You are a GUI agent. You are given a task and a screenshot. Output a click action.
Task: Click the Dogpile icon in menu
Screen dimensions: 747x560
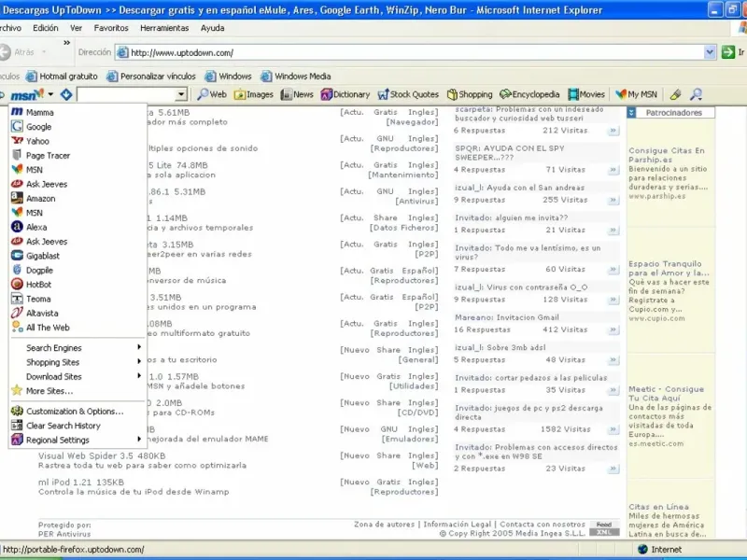pyautogui.click(x=17, y=270)
